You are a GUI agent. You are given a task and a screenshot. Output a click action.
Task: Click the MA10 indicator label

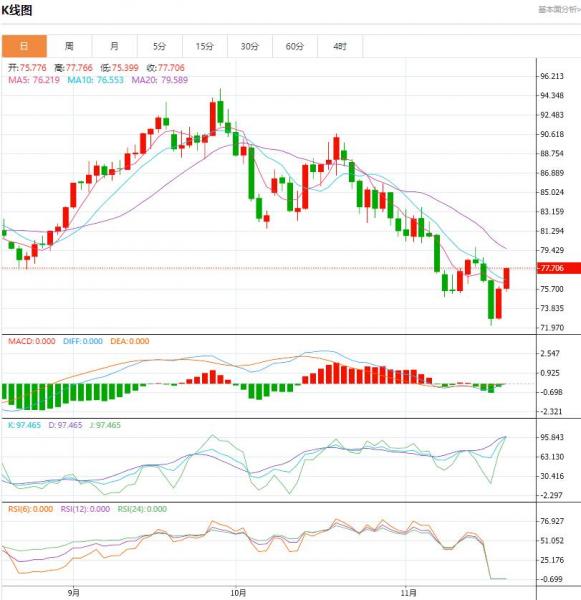pyautogui.click(x=95, y=80)
